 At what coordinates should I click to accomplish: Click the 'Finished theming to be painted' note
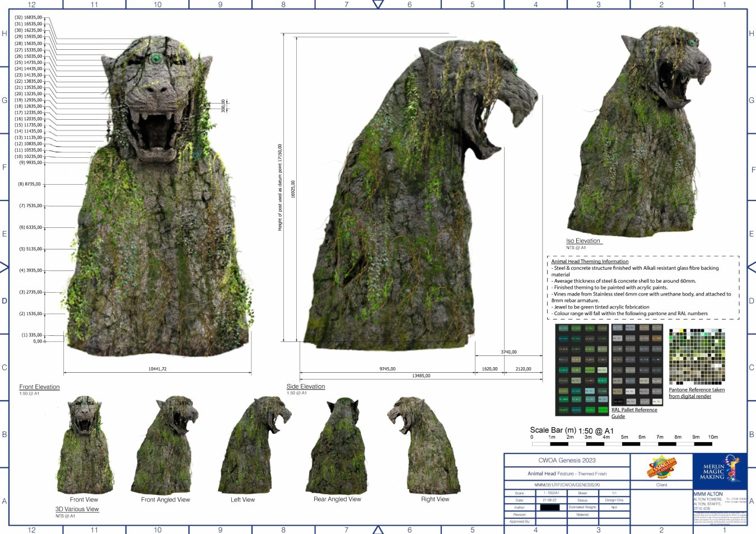(609, 287)
